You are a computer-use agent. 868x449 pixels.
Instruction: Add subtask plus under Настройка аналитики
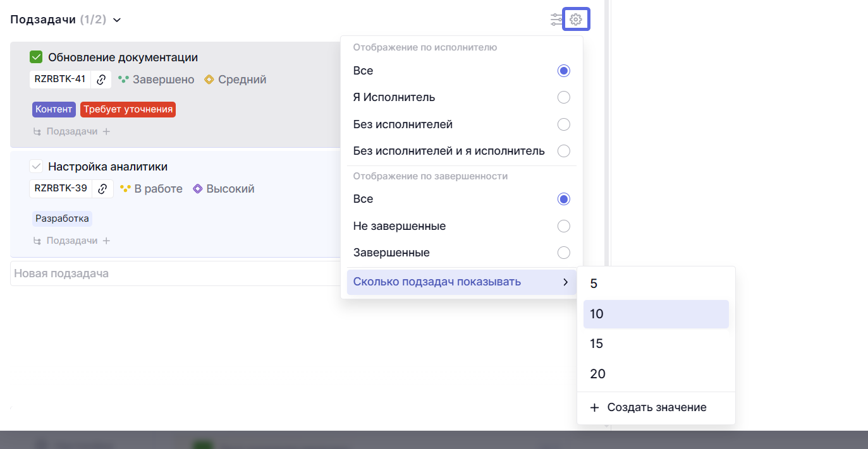click(106, 241)
